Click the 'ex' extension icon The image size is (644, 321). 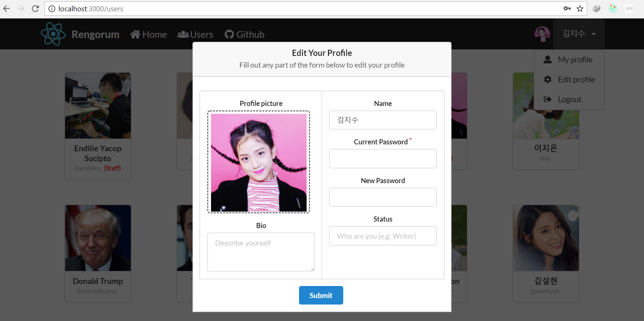(x=630, y=9)
